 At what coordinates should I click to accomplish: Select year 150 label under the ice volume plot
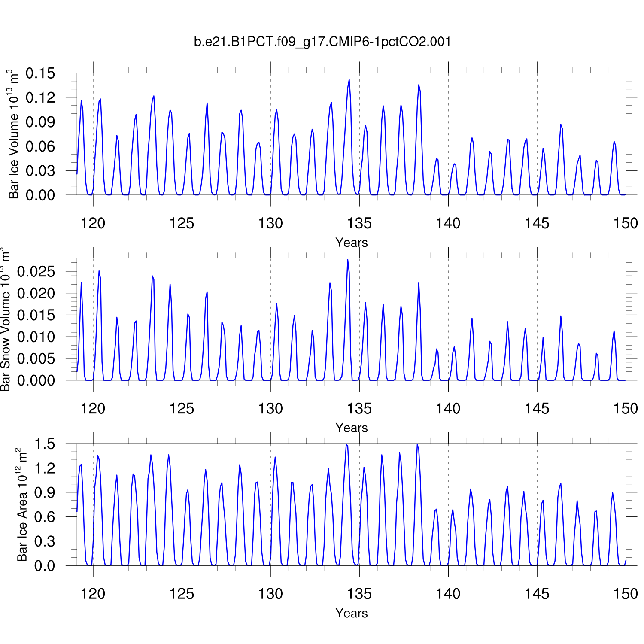pos(625,223)
